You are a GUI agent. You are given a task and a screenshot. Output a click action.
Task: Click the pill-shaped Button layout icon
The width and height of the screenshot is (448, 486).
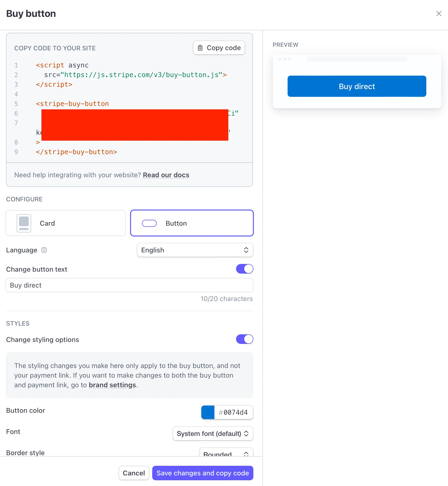pyautogui.click(x=149, y=223)
